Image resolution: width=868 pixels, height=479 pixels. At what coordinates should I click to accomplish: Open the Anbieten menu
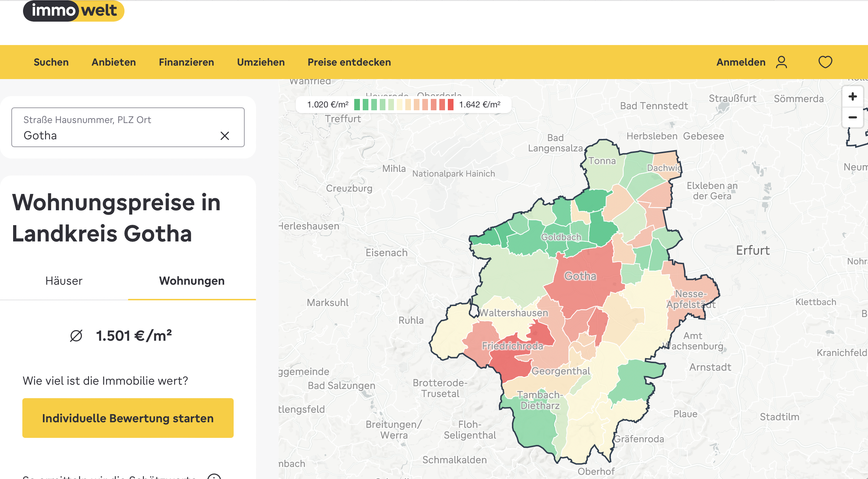pos(113,62)
